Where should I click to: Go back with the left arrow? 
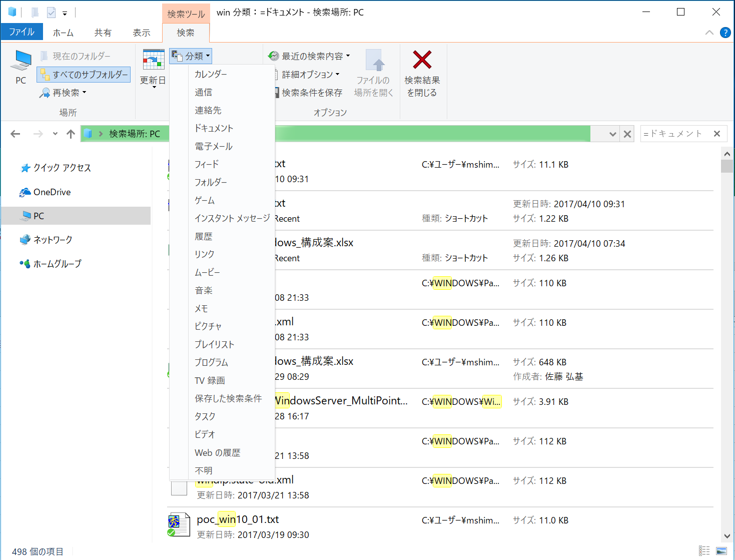(16, 134)
